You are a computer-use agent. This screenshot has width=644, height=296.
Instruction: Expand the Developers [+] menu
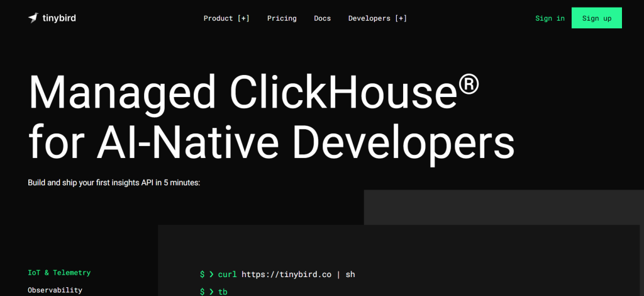point(377,18)
